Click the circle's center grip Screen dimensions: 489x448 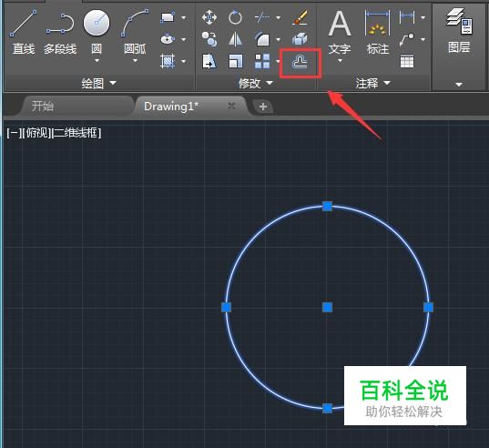[327, 308]
